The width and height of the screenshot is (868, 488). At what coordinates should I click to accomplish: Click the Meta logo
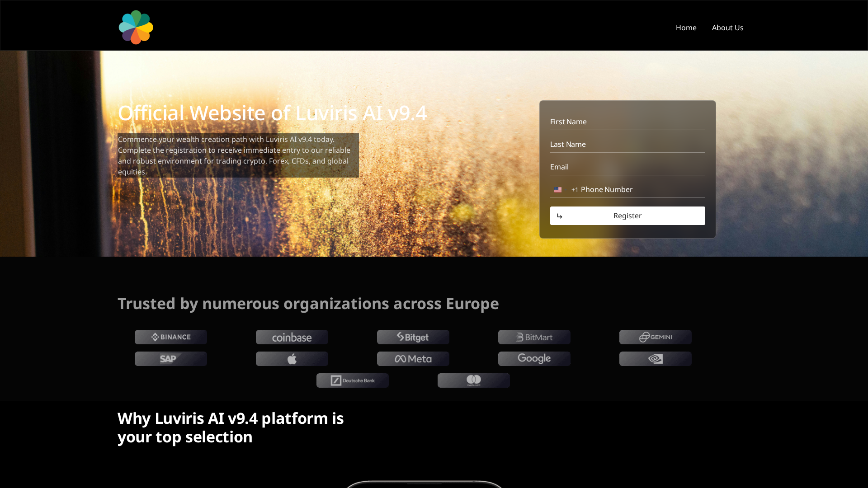point(413,358)
